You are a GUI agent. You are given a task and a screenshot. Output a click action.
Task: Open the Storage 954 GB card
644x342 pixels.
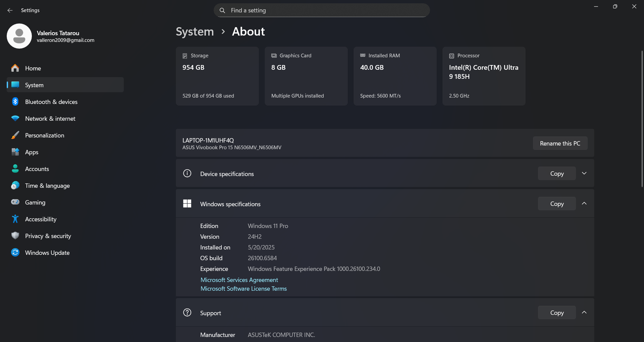click(217, 76)
